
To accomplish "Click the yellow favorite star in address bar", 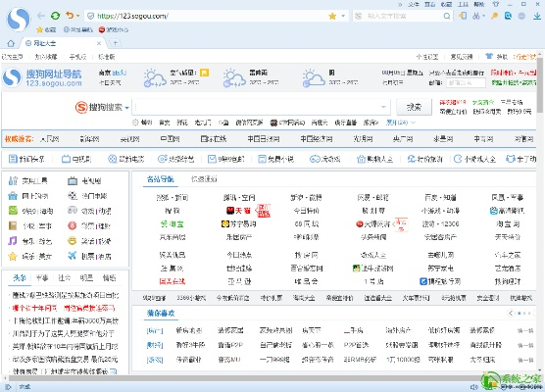I will pyautogui.click(x=332, y=16).
